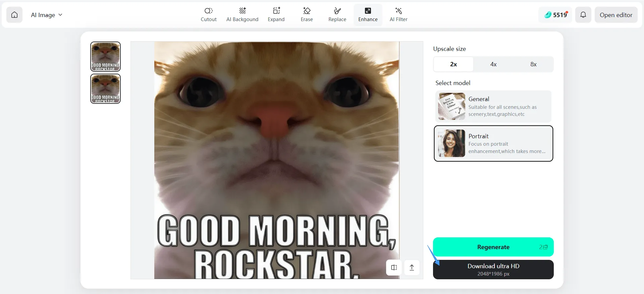
Task: Choose the Erase tool
Action: click(307, 15)
